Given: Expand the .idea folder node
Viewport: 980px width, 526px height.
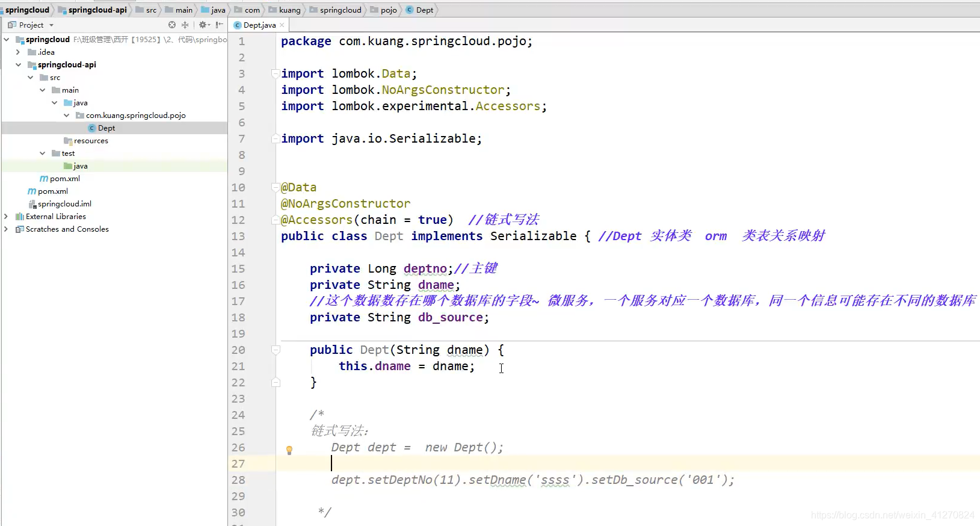Looking at the screenshot, I should pyautogui.click(x=18, y=52).
